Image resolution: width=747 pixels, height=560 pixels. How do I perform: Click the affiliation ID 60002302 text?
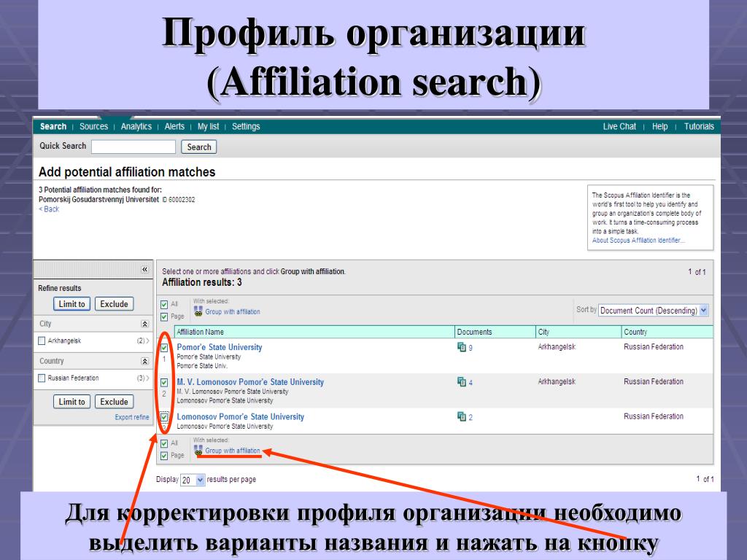(179, 200)
